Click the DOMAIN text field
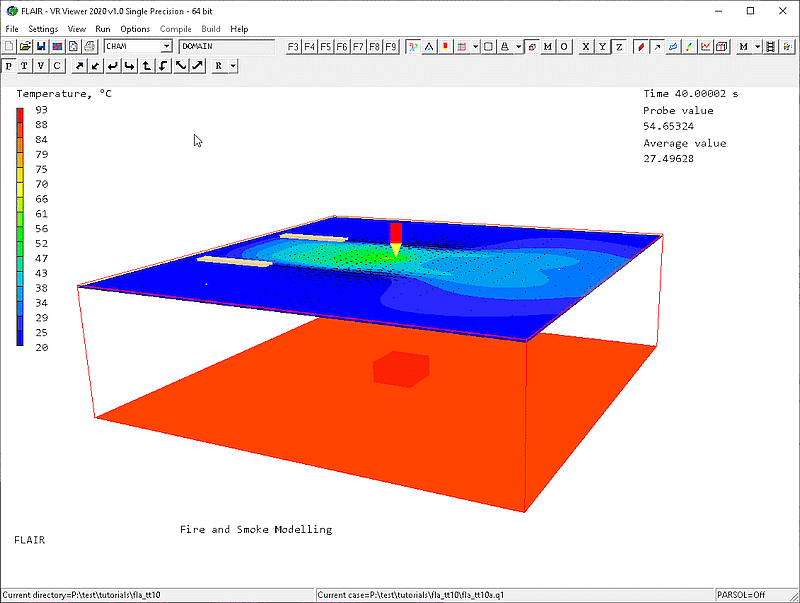Image resolution: width=800 pixels, height=603 pixels. coord(226,46)
